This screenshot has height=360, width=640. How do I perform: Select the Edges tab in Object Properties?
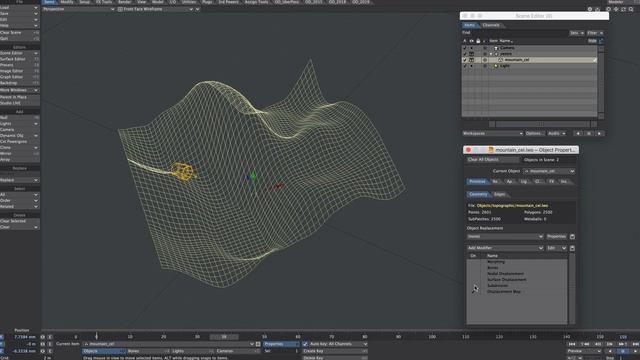(x=500, y=194)
